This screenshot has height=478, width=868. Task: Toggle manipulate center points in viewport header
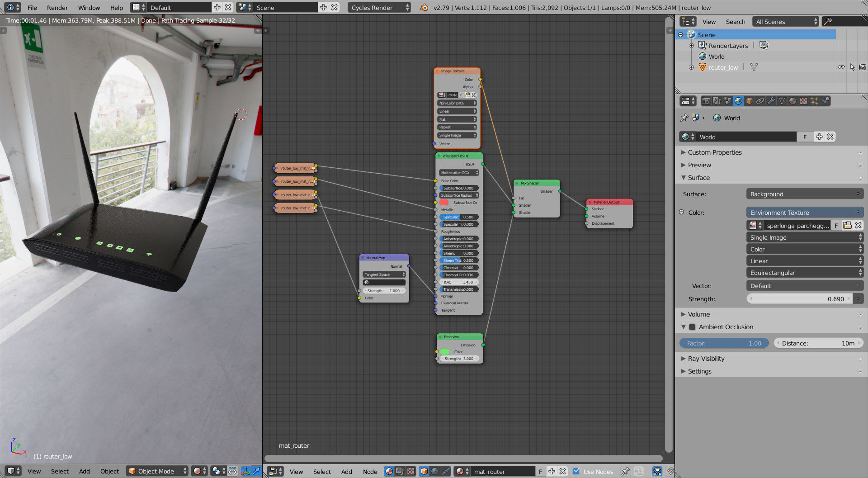point(232,471)
